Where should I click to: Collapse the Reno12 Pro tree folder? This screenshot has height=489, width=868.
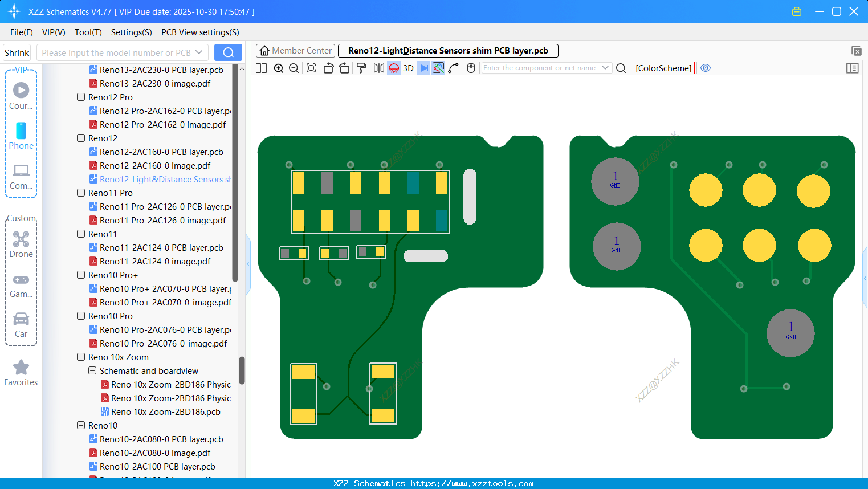tap(81, 97)
